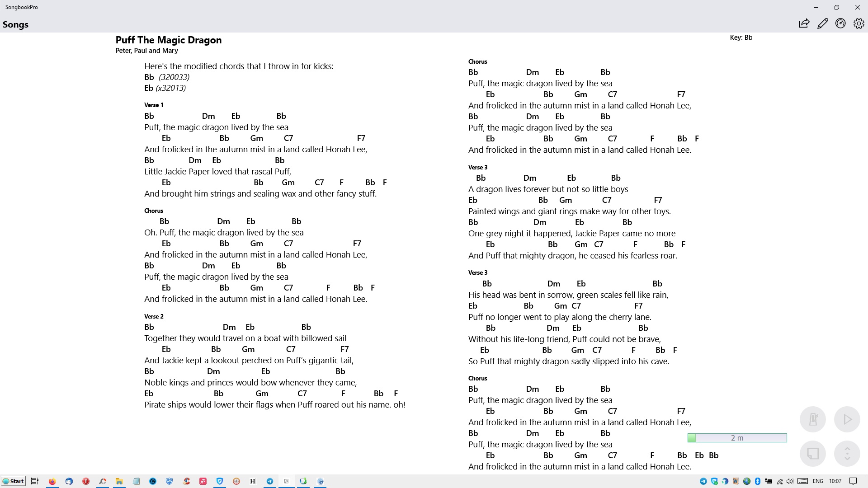Open Telegram on the taskbar

[270, 481]
